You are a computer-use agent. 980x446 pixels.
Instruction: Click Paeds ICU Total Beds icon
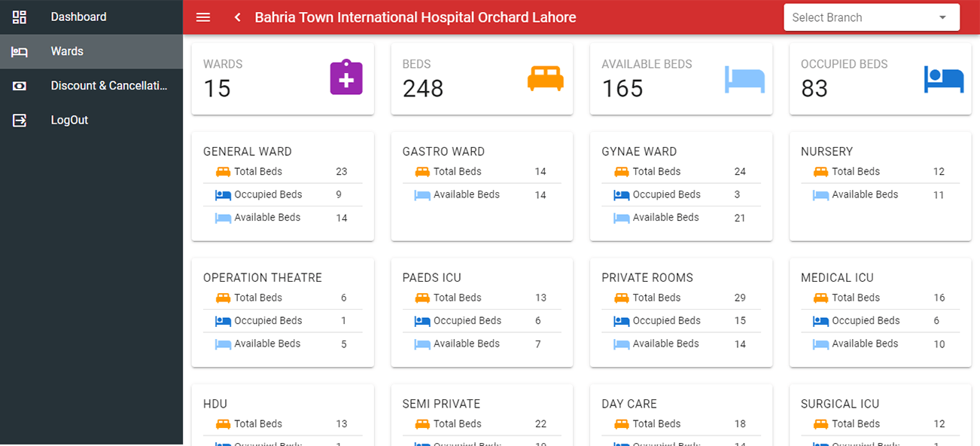pyautogui.click(x=422, y=298)
